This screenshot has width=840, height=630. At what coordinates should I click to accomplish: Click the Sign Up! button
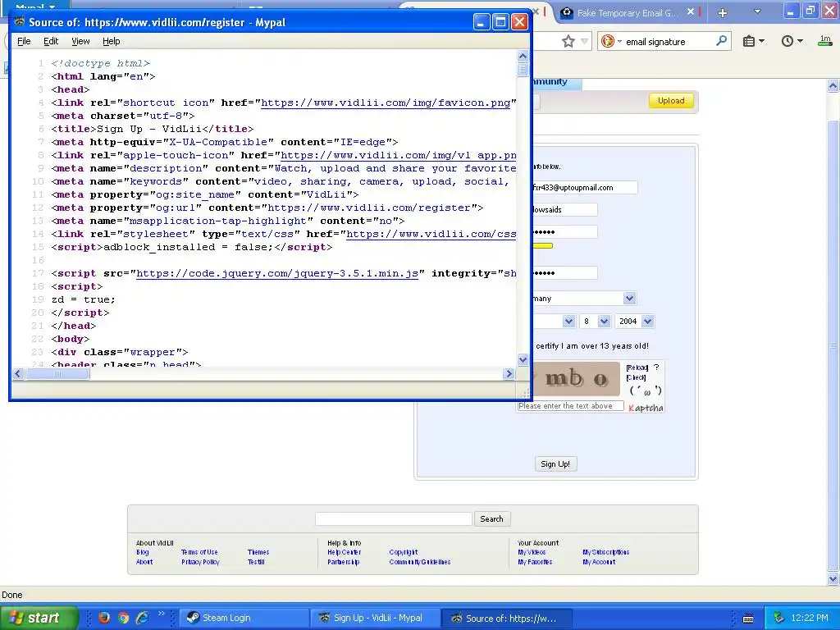[555, 464]
